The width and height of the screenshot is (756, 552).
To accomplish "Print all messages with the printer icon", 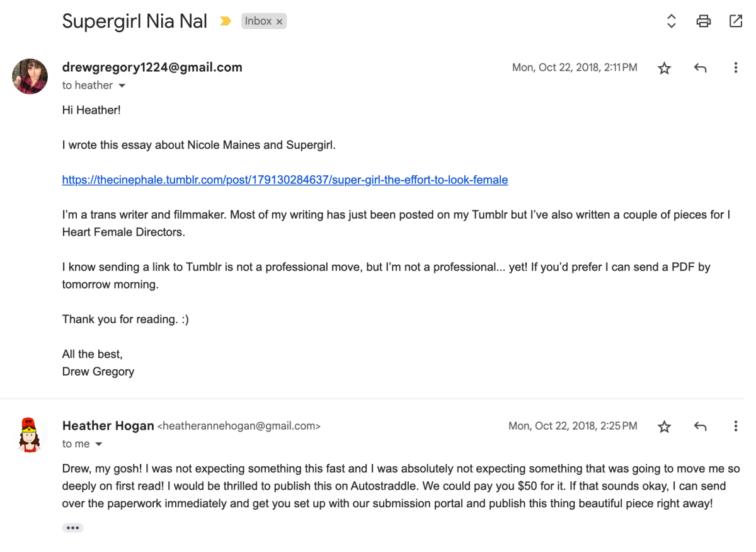I will (703, 21).
